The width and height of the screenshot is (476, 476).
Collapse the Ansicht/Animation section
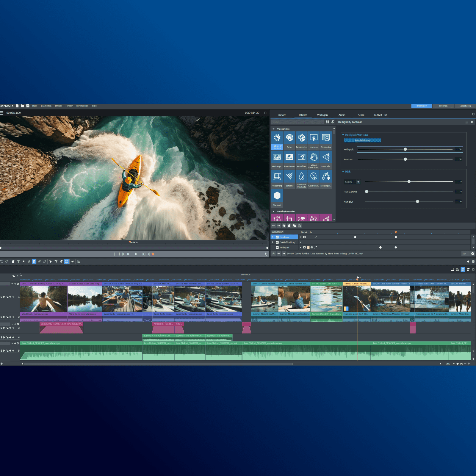pyautogui.click(x=273, y=212)
